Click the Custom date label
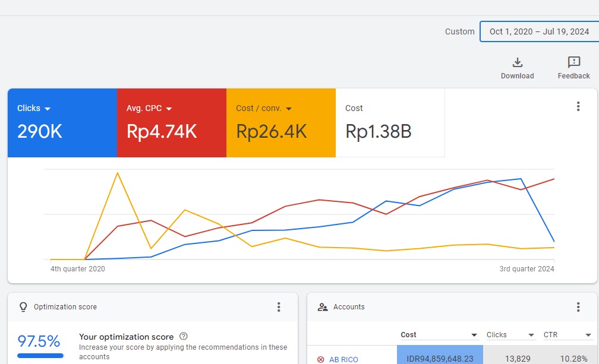Viewport: 599px width, 364px height. coord(459,31)
